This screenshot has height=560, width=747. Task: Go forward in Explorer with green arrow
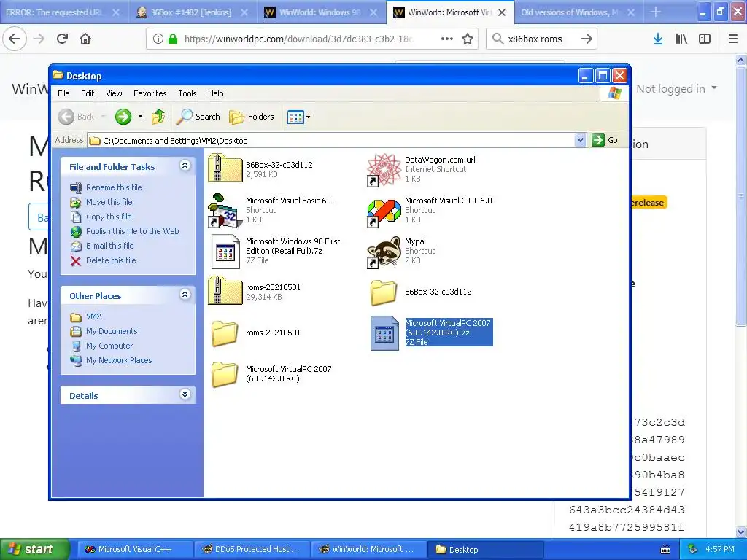123,117
